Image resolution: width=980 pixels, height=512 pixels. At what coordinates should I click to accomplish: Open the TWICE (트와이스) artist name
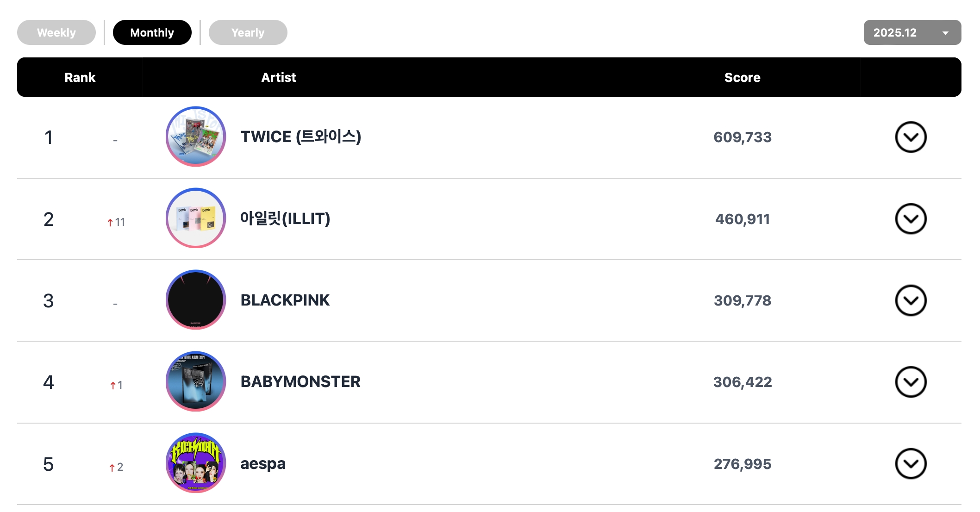[x=300, y=137]
